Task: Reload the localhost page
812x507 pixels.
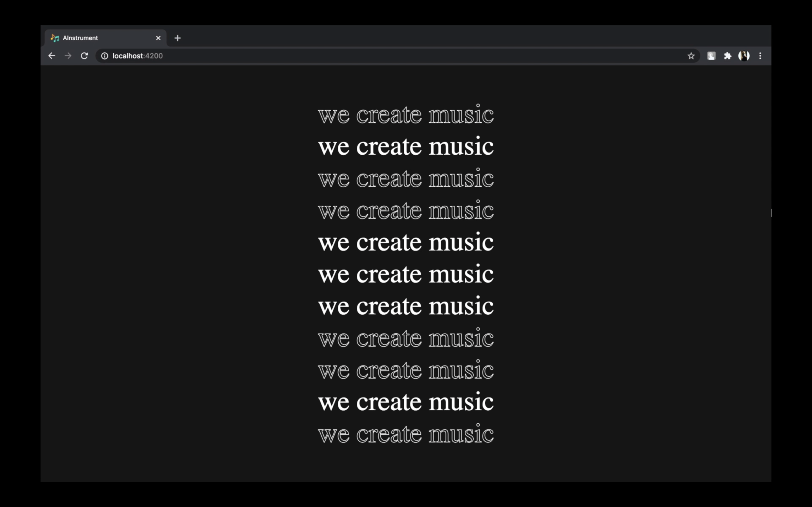Action: (x=84, y=56)
